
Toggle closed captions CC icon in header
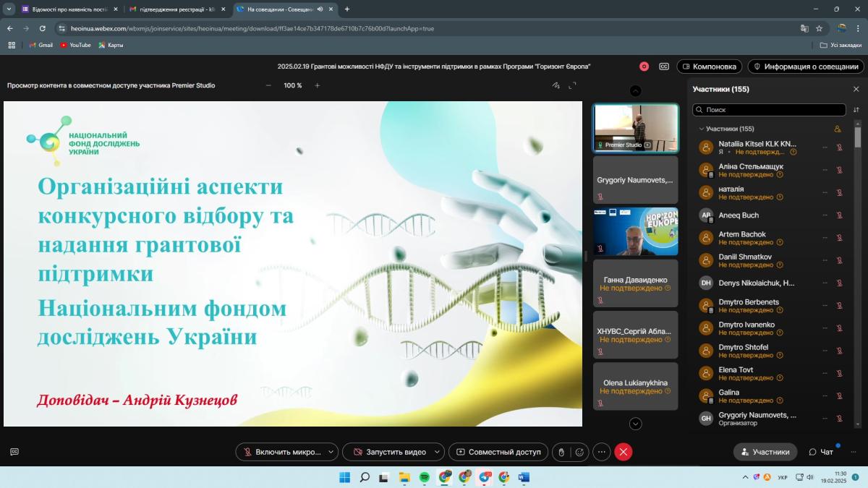point(664,67)
